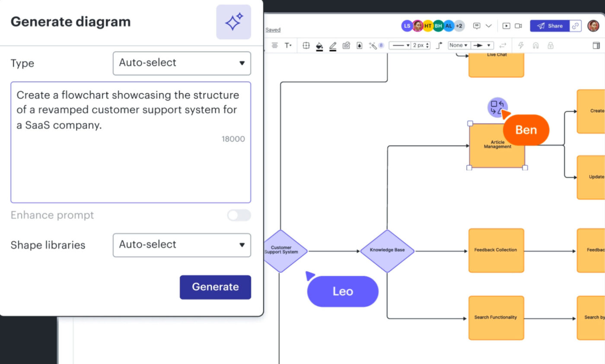Click the AI sparkle icon in panel header

[x=233, y=22]
